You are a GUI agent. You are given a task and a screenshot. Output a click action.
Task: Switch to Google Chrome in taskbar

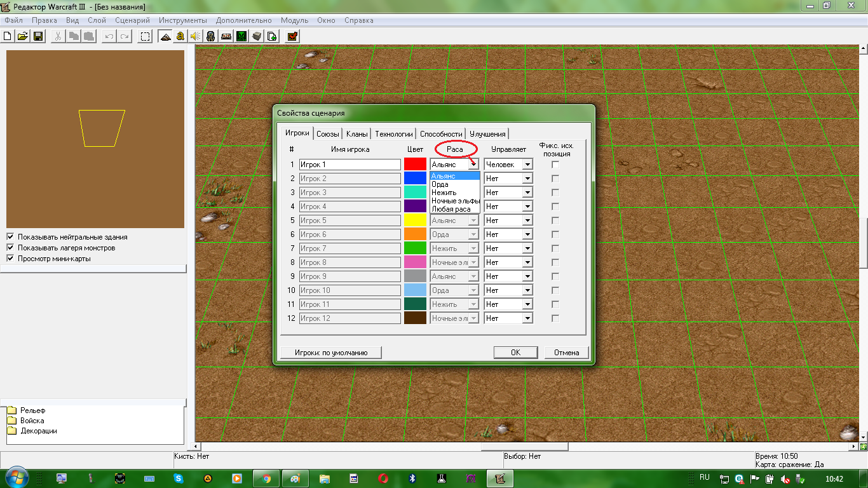pyautogui.click(x=267, y=478)
